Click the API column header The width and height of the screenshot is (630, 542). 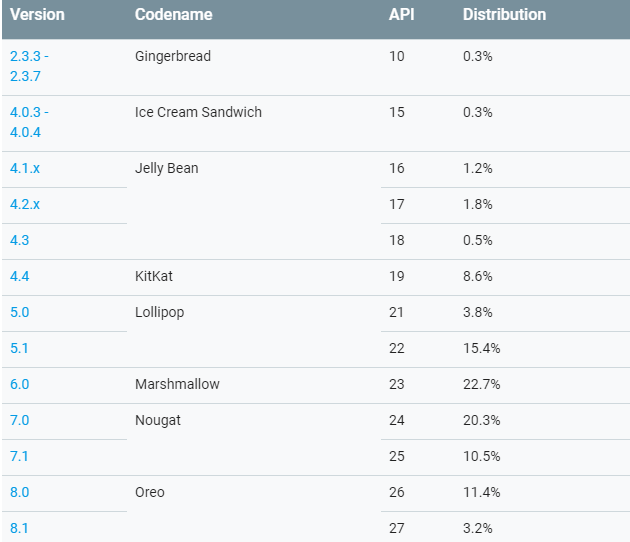coord(401,15)
